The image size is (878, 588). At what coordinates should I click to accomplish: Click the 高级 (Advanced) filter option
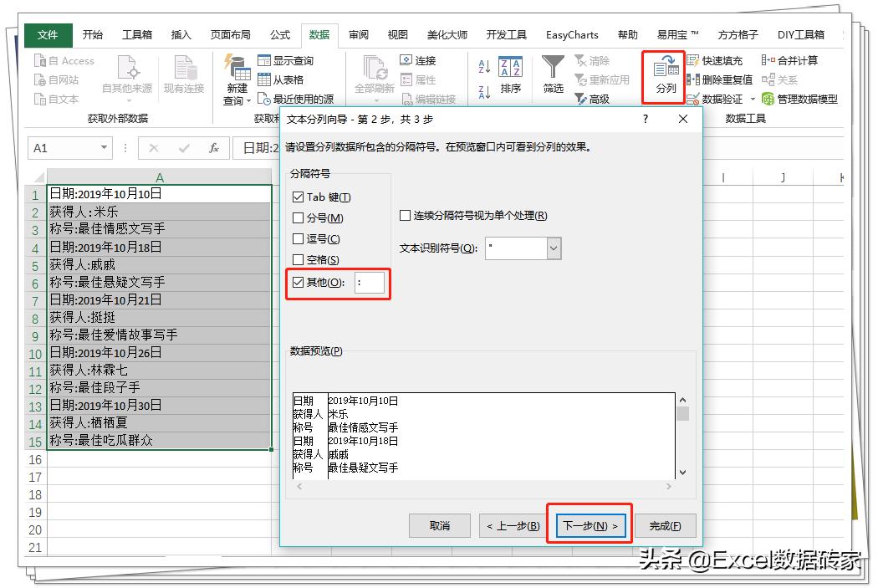[x=593, y=98]
